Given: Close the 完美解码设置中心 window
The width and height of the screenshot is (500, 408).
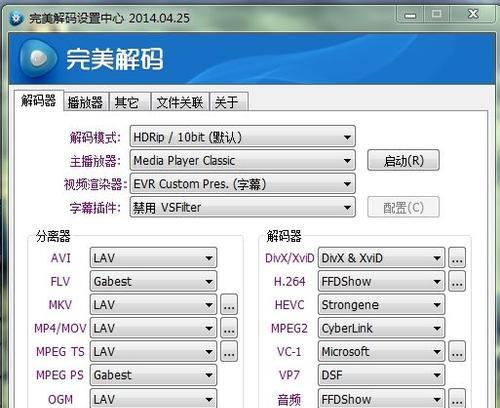Looking at the screenshot, I should click(473, 15).
